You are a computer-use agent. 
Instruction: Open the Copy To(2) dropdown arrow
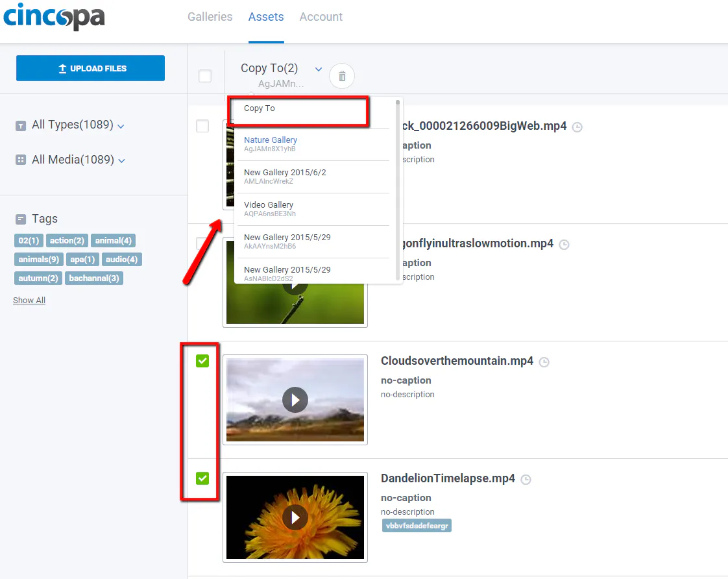coord(319,69)
